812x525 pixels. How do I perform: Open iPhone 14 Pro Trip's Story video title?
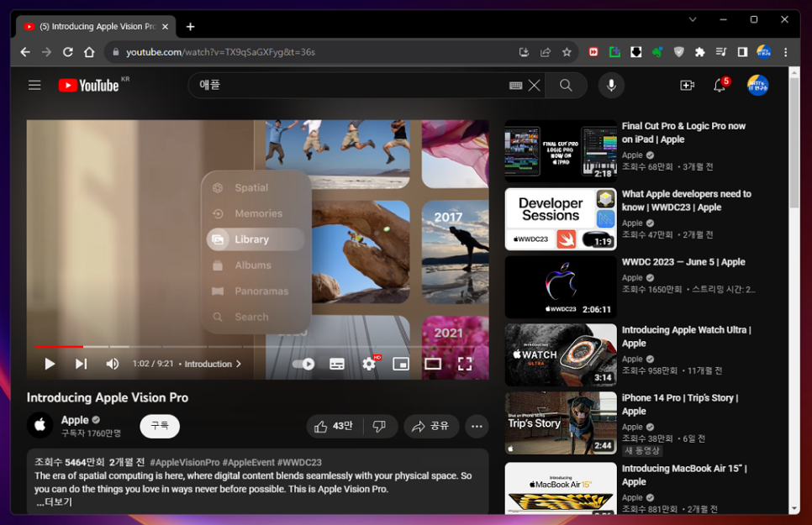click(680, 404)
